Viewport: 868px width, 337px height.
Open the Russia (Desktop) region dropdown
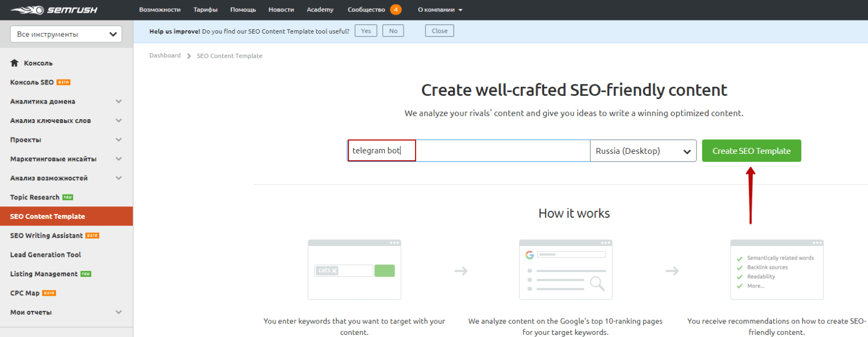pos(643,151)
